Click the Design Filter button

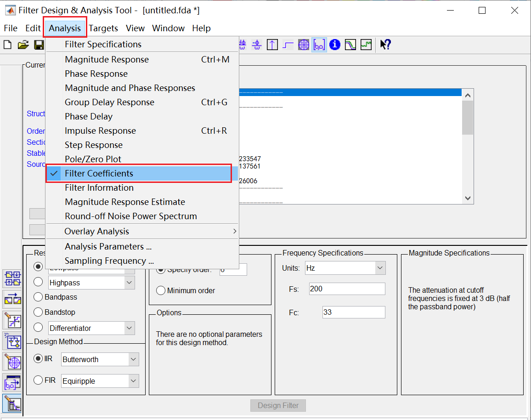pyautogui.click(x=278, y=405)
